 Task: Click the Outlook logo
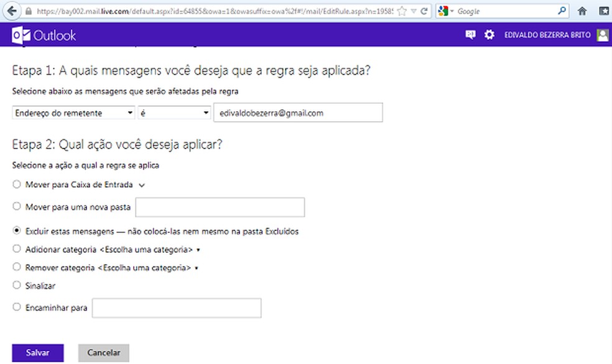coord(44,35)
